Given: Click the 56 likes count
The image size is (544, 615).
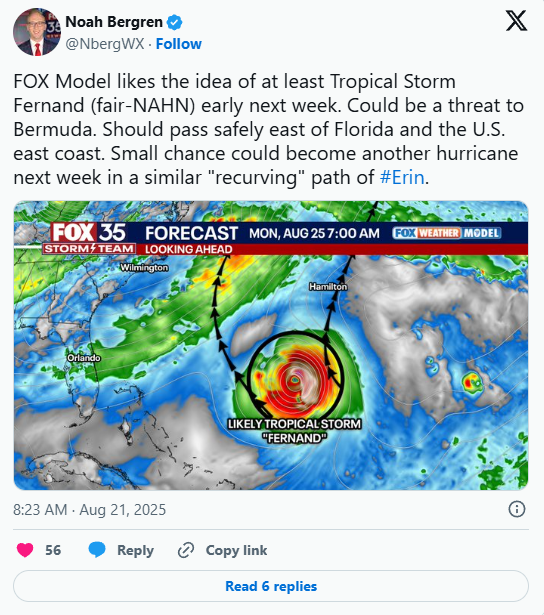Looking at the screenshot, I should coord(53,550).
